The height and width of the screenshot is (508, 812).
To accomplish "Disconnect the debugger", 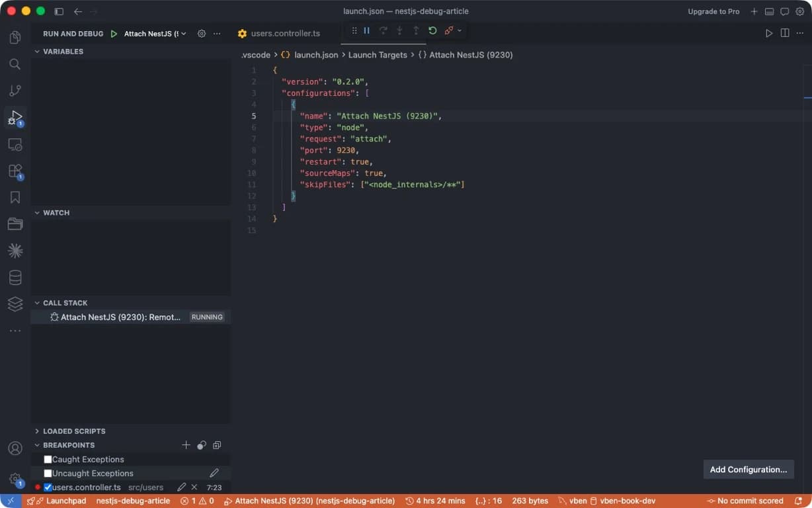I will click(x=449, y=30).
